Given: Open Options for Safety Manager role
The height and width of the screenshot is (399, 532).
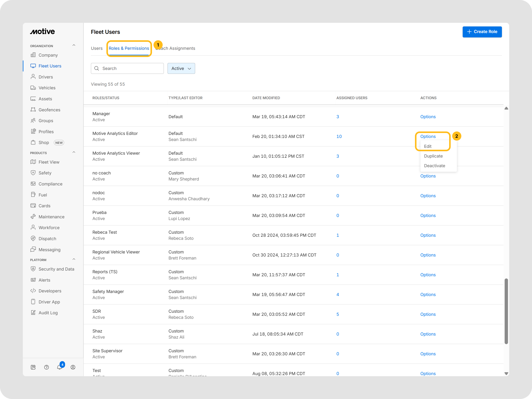Looking at the screenshot, I should 428,294.
